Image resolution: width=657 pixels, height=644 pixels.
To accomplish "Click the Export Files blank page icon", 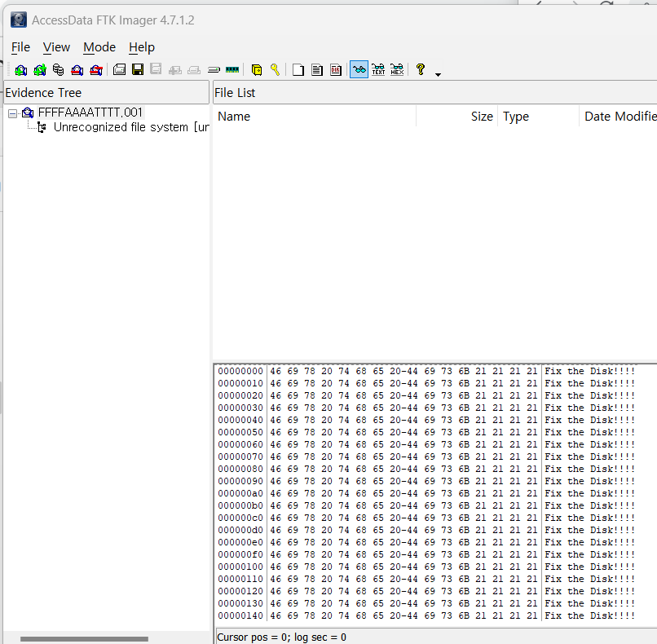I will click(x=298, y=69).
